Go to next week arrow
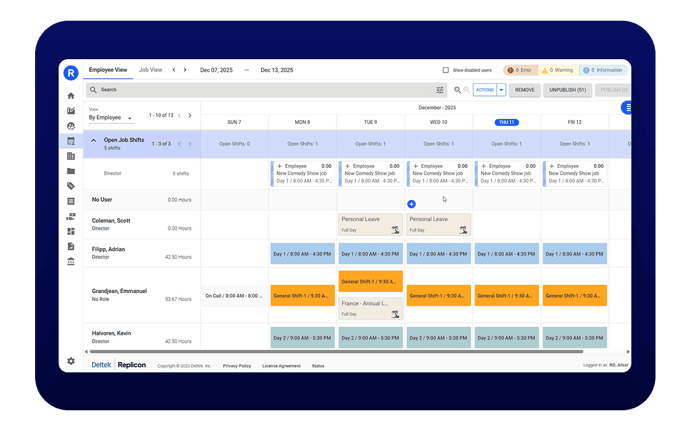 [185, 70]
